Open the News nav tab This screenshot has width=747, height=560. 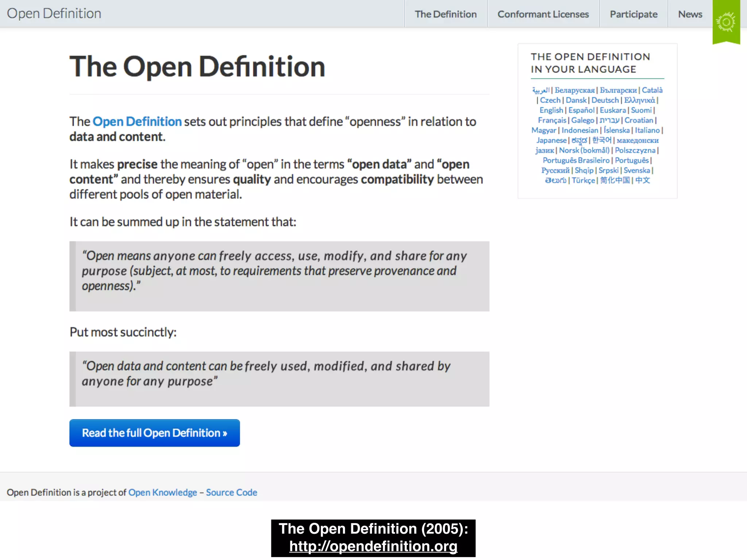tap(690, 14)
